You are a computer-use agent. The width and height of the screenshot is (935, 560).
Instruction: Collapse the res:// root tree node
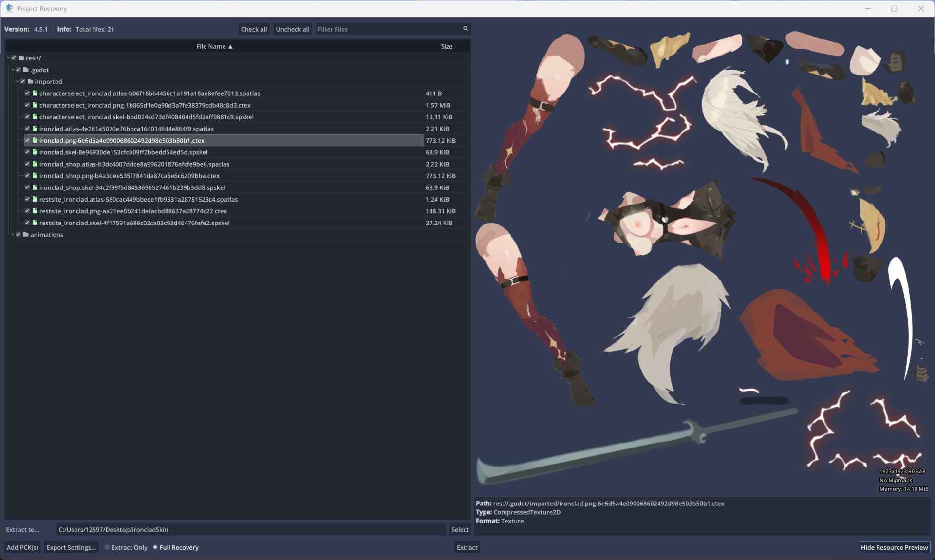(x=8, y=58)
